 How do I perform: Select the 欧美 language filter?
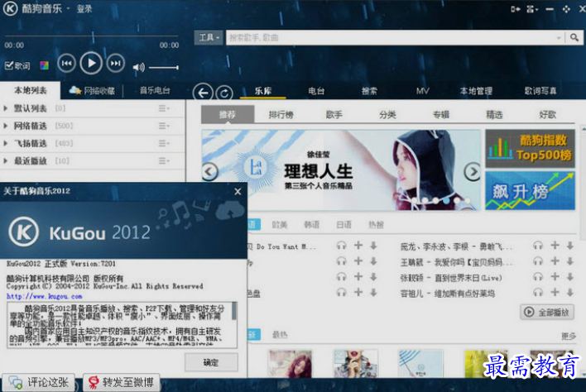(x=280, y=225)
